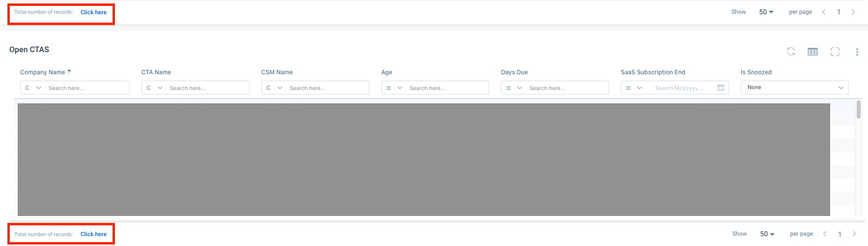868x246 pixels.
Task: Focus Company Name search field
Action: (x=87, y=88)
